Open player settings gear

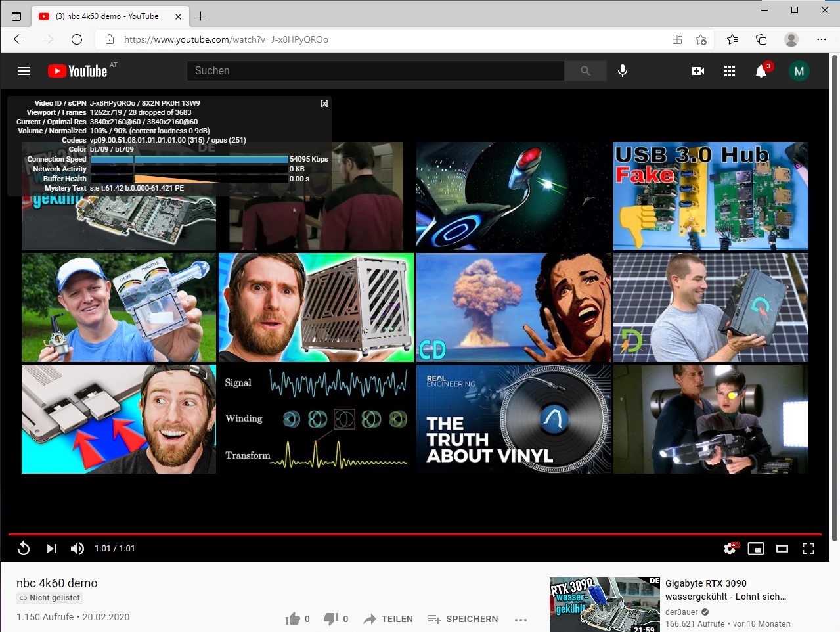point(730,549)
